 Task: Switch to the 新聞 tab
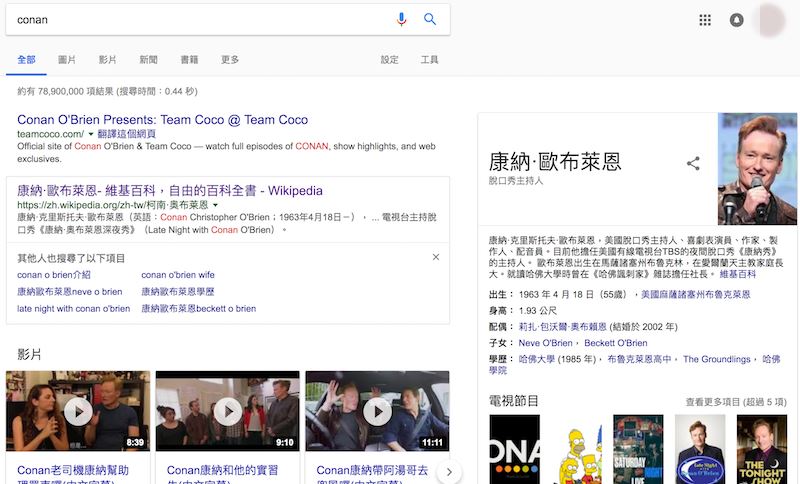coord(148,60)
